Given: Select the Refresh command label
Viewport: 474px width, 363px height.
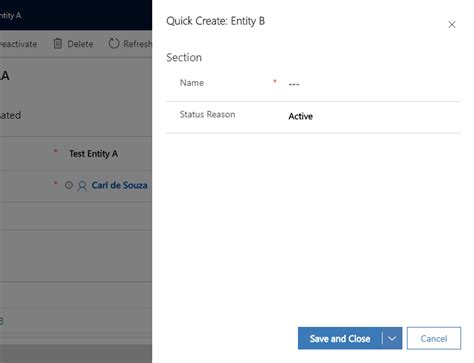Looking at the screenshot, I should 137,44.
